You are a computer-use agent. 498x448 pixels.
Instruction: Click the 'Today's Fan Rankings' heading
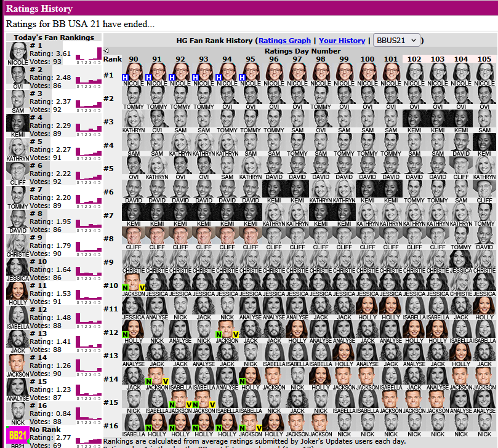[54, 38]
